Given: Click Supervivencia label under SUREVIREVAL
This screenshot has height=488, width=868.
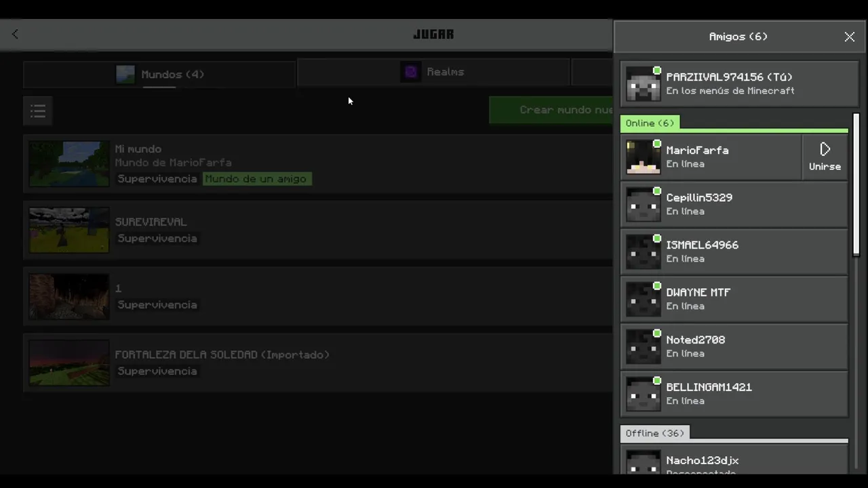Looking at the screenshot, I should click(x=157, y=239).
